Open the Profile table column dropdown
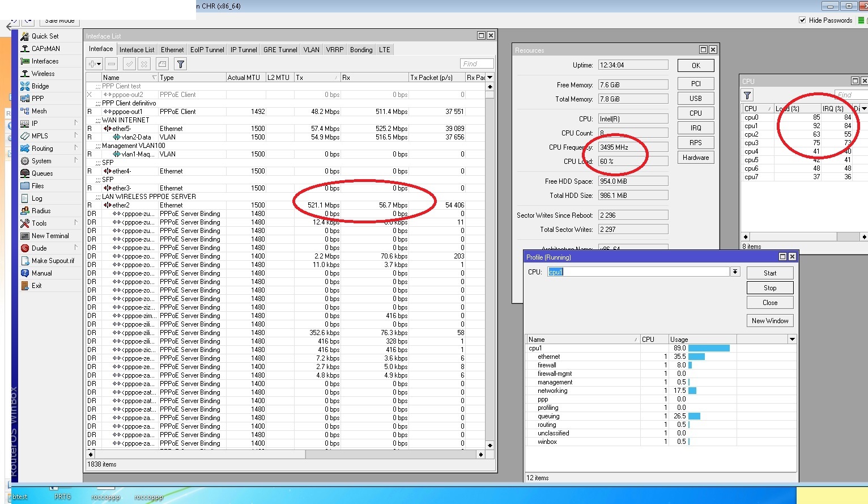Image resolution: width=868 pixels, height=504 pixels. coord(792,339)
